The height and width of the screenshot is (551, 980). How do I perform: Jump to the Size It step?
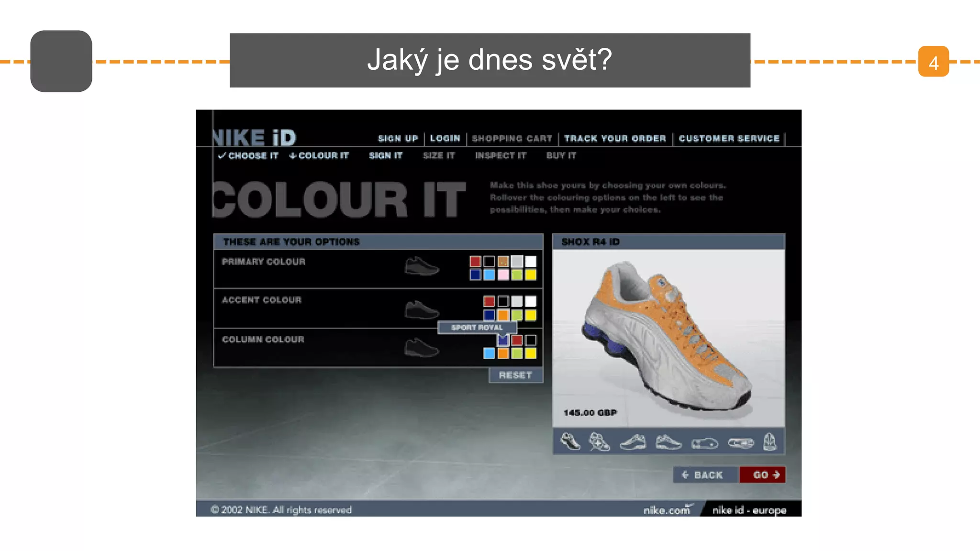[439, 155]
